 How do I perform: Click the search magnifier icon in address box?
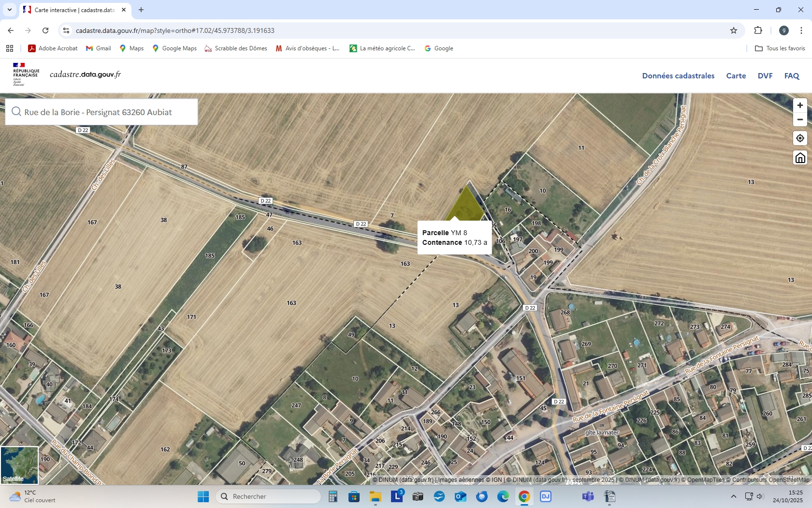pyautogui.click(x=16, y=112)
